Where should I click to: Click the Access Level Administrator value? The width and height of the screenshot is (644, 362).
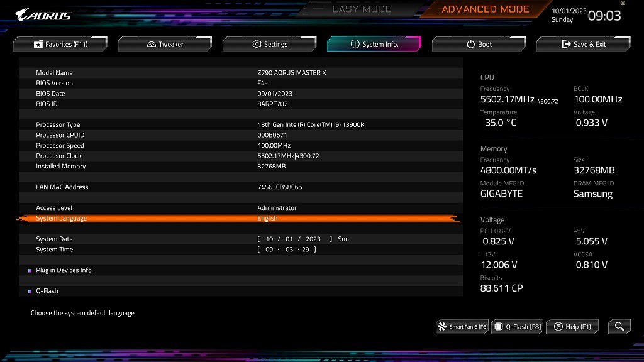click(x=277, y=207)
